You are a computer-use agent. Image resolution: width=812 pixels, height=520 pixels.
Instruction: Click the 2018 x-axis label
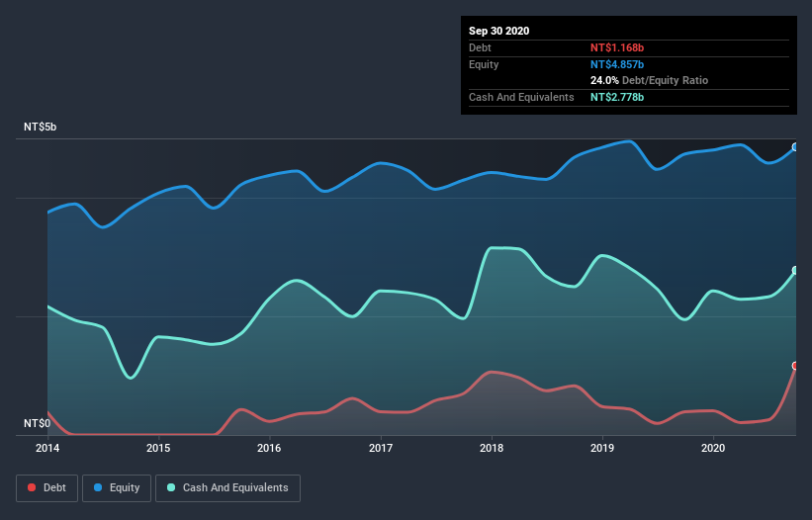[492, 448]
